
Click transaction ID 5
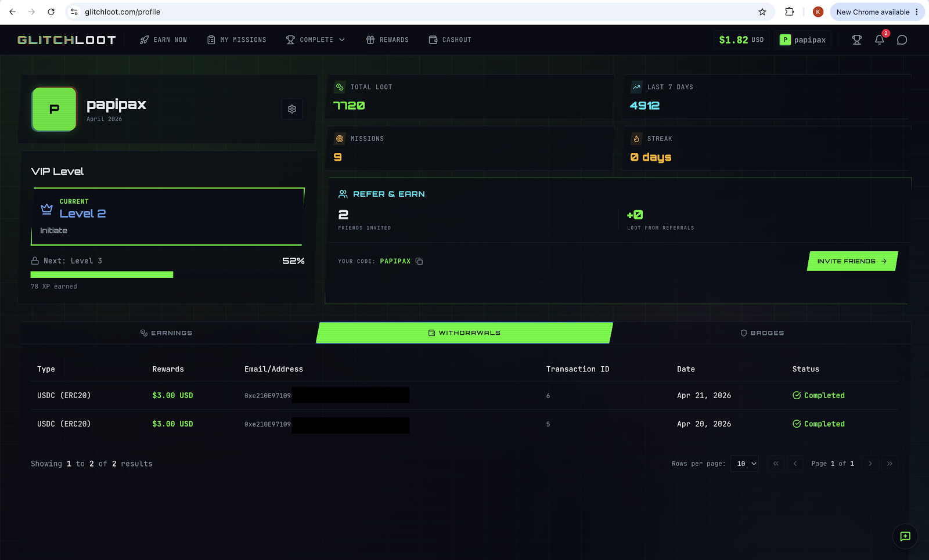click(x=548, y=424)
